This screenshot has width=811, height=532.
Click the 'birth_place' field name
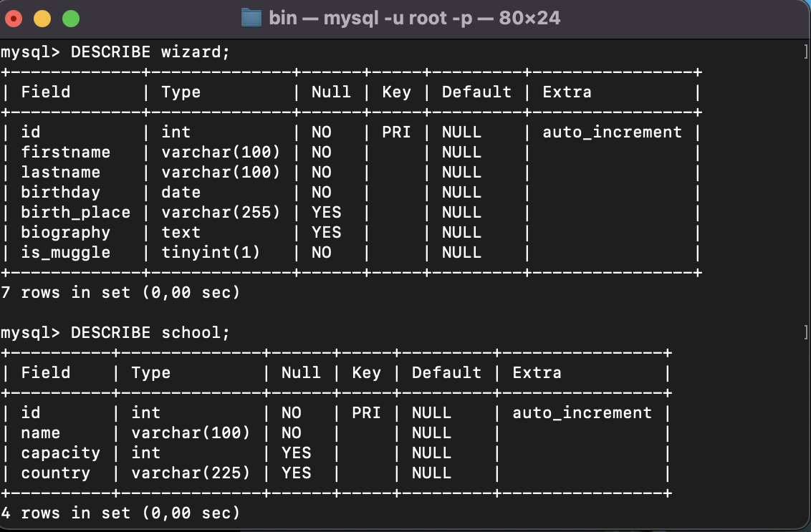(x=75, y=213)
